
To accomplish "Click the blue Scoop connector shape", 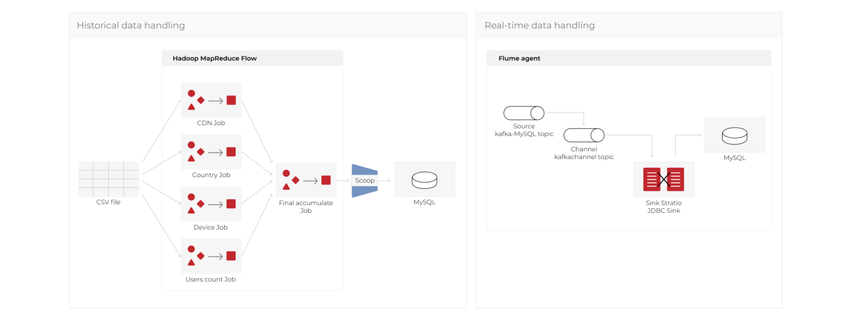I will tap(365, 181).
